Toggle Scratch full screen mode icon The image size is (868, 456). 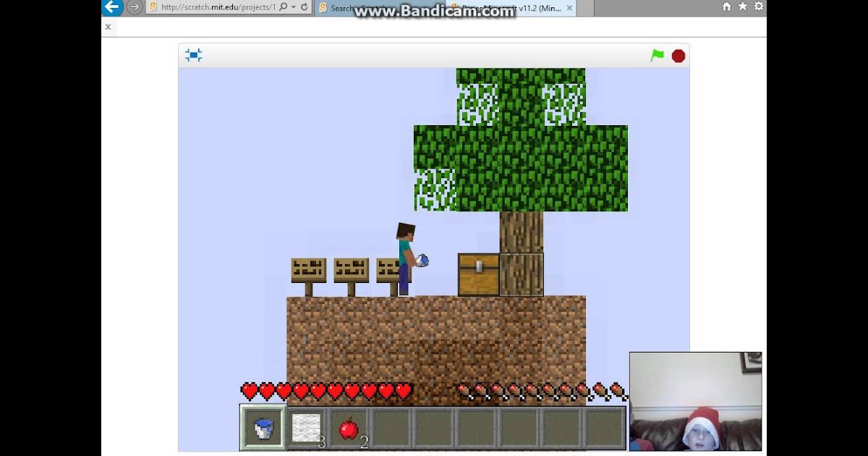193,55
